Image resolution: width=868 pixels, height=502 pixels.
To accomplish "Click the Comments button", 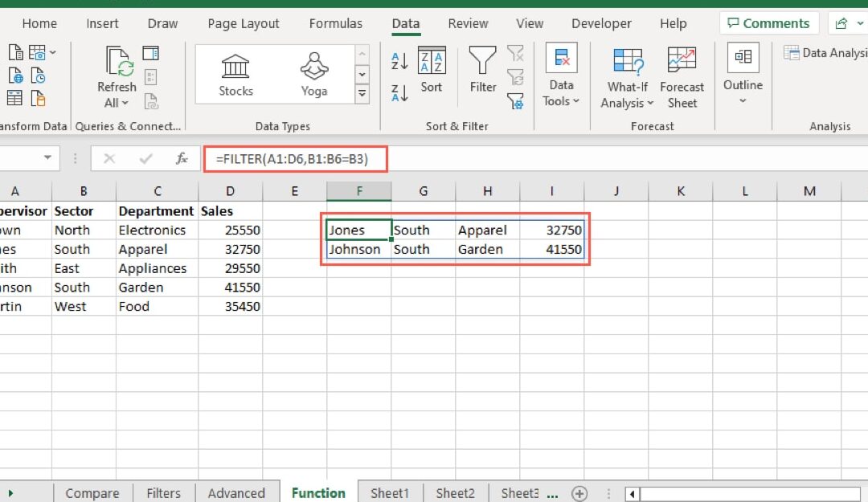I will pos(769,22).
